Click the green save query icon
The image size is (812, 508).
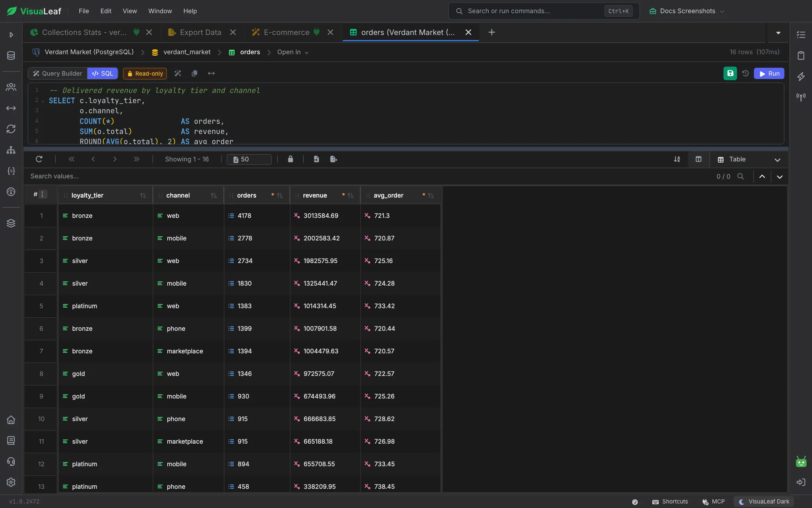(x=730, y=73)
